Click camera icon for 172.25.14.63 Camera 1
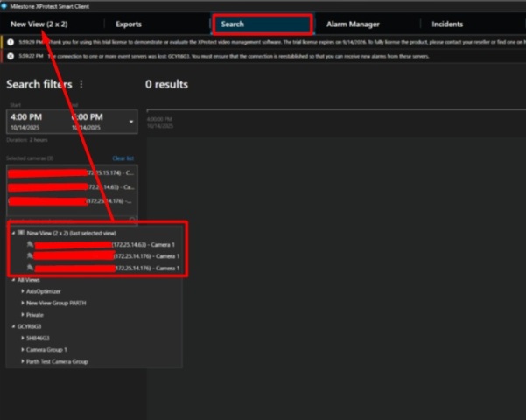This screenshot has height=420, width=526. click(x=30, y=245)
